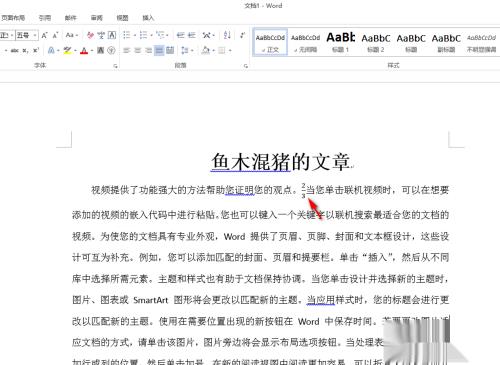Apply distributed alignment to paragraph
500x365 pixels.
[170, 50]
